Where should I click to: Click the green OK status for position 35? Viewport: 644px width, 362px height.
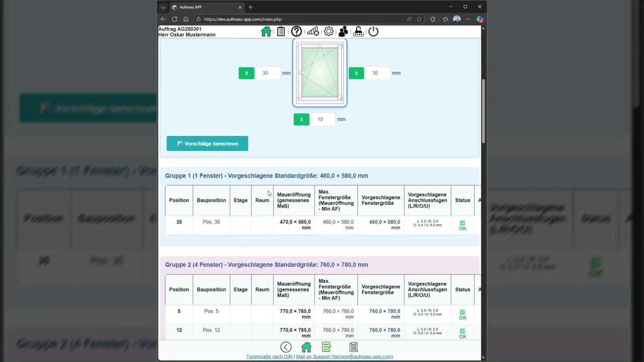tap(462, 226)
